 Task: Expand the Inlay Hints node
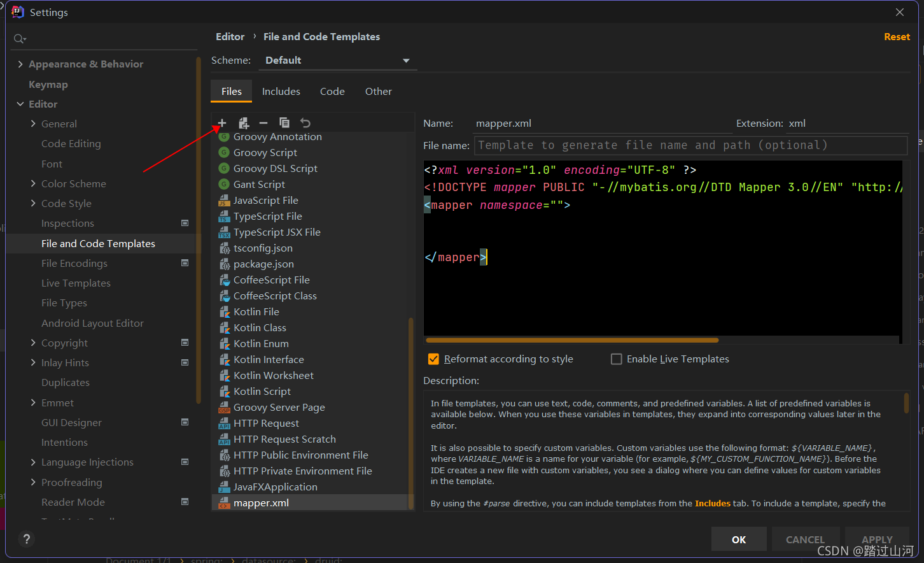(33, 362)
